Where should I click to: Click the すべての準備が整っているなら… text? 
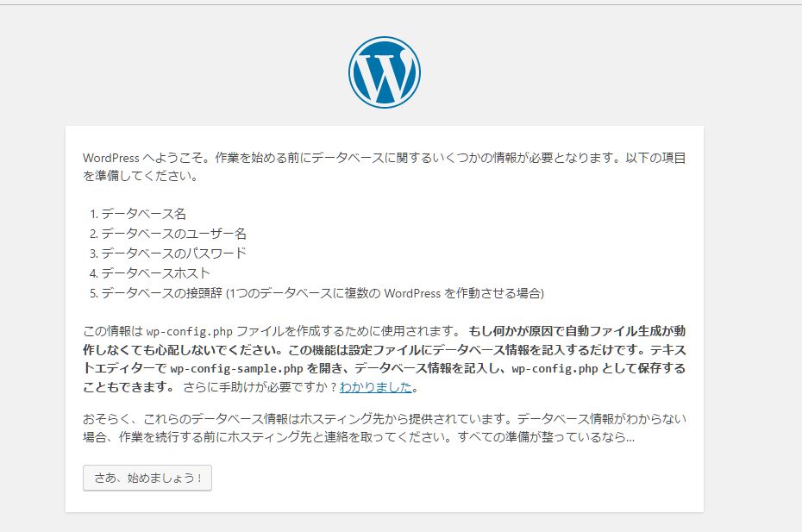pos(546,437)
